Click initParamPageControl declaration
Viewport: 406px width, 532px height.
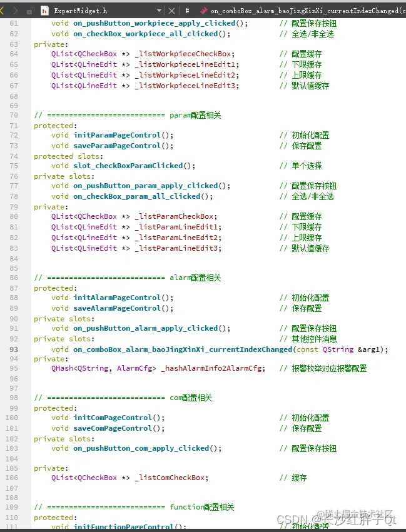(117, 135)
